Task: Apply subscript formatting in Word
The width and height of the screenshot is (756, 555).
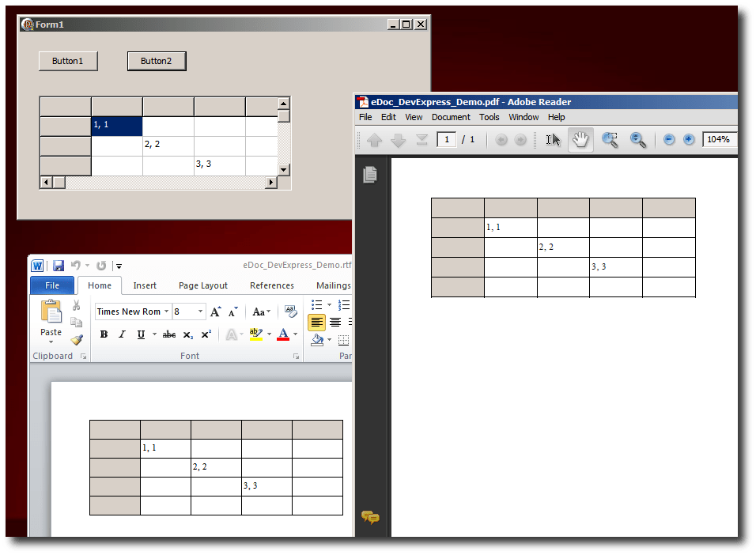Action: (x=187, y=334)
